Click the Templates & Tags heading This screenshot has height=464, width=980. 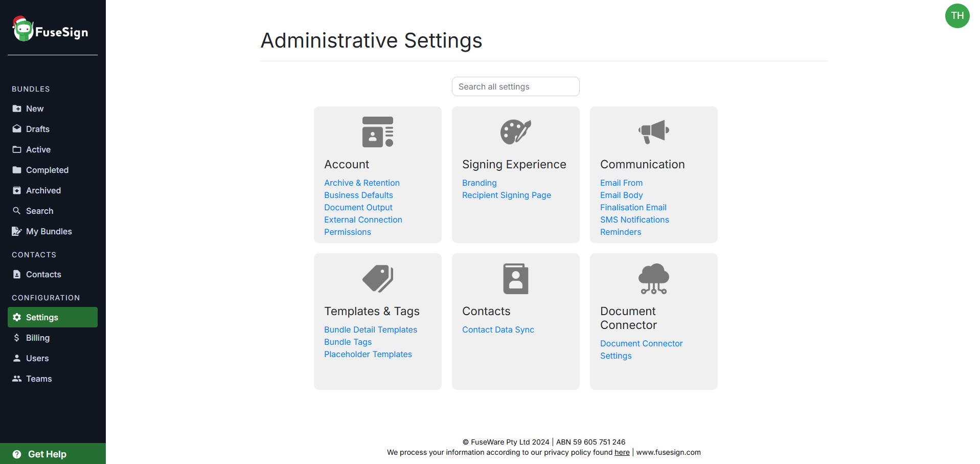[x=372, y=311]
